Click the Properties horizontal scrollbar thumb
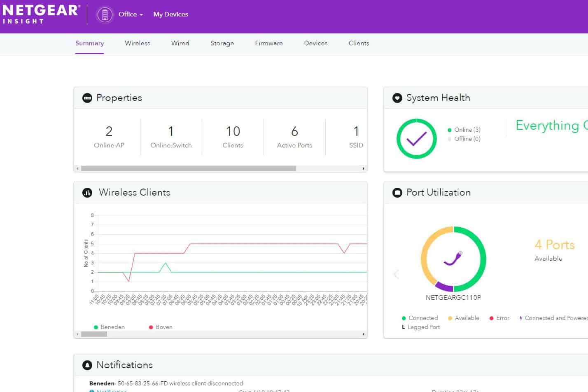 (x=189, y=168)
